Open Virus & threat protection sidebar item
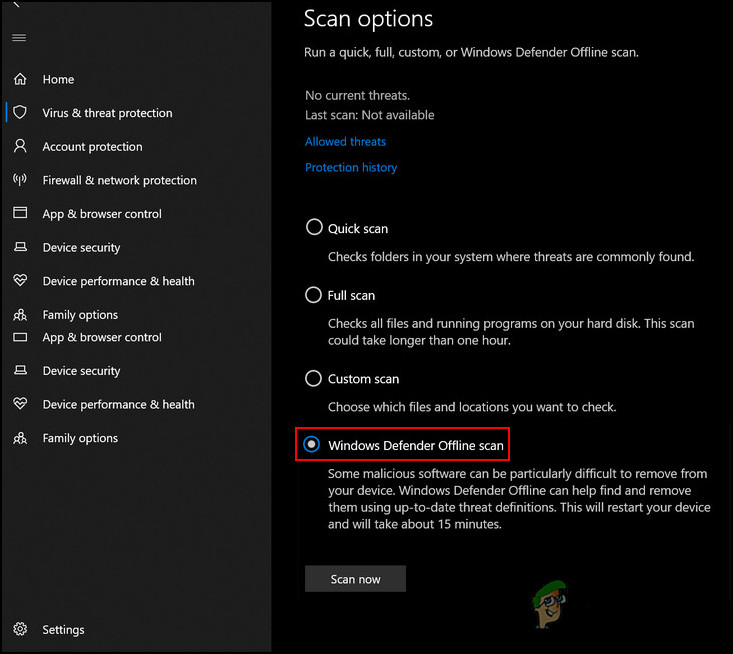This screenshot has height=654, width=733. pyautogui.click(x=107, y=113)
